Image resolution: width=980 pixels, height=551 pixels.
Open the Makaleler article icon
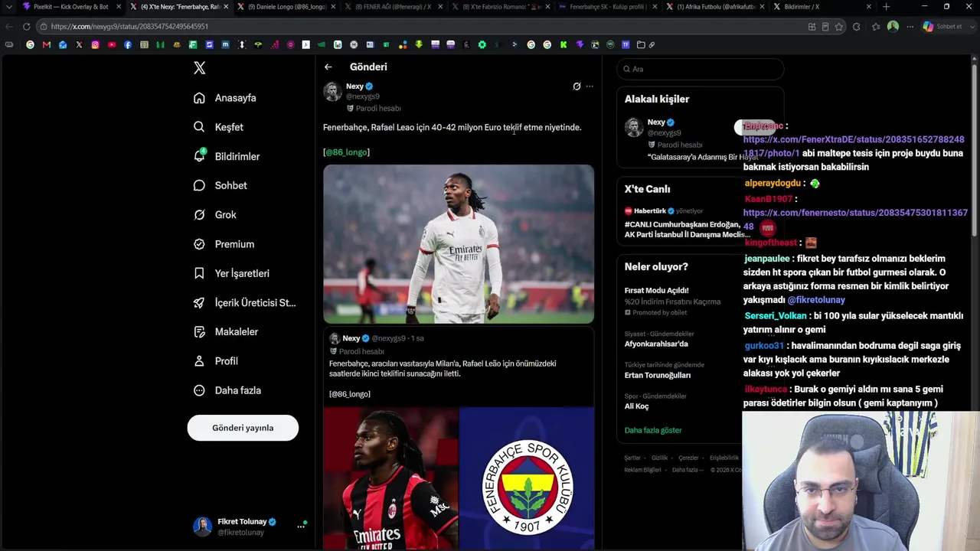pyautogui.click(x=199, y=332)
